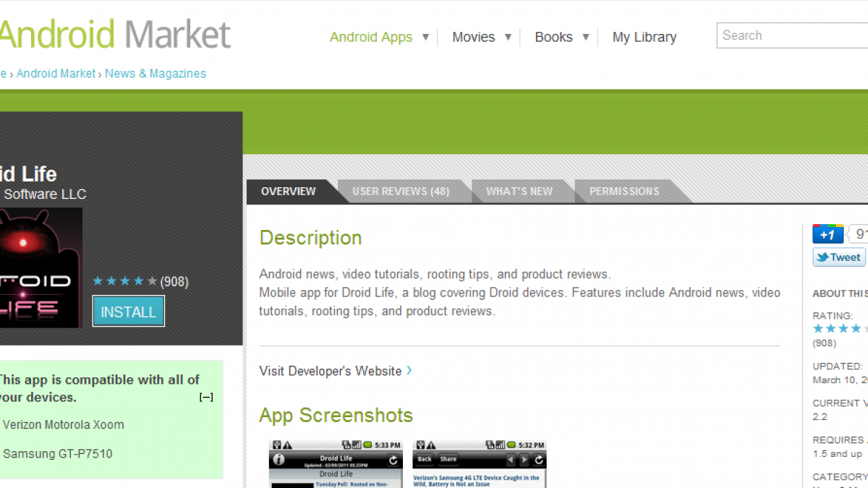Open the Books dropdown arrow
The height and width of the screenshot is (488, 868).
tap(585, 37)
